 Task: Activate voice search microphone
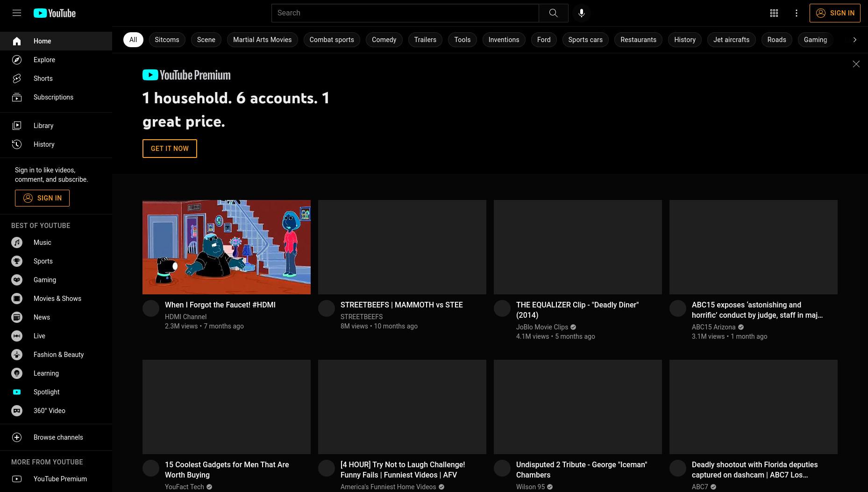click(582, 13)
